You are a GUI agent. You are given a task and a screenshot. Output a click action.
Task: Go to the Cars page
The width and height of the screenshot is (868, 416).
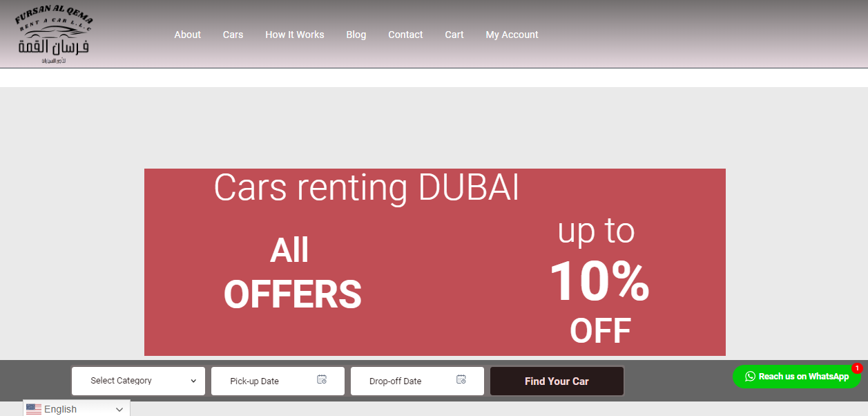click(233, 35)
